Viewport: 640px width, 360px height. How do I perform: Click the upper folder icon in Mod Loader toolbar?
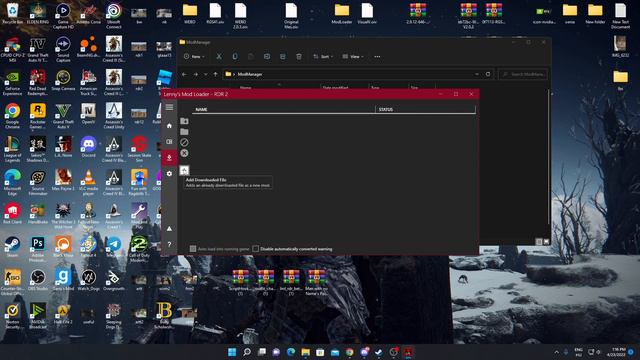click(184, 121)
